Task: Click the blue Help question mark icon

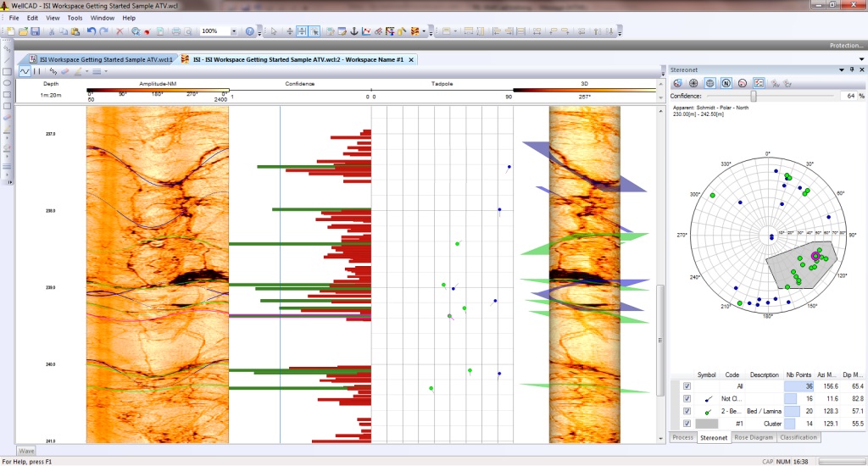Action: pyautogui.click(x=249, y=31)
